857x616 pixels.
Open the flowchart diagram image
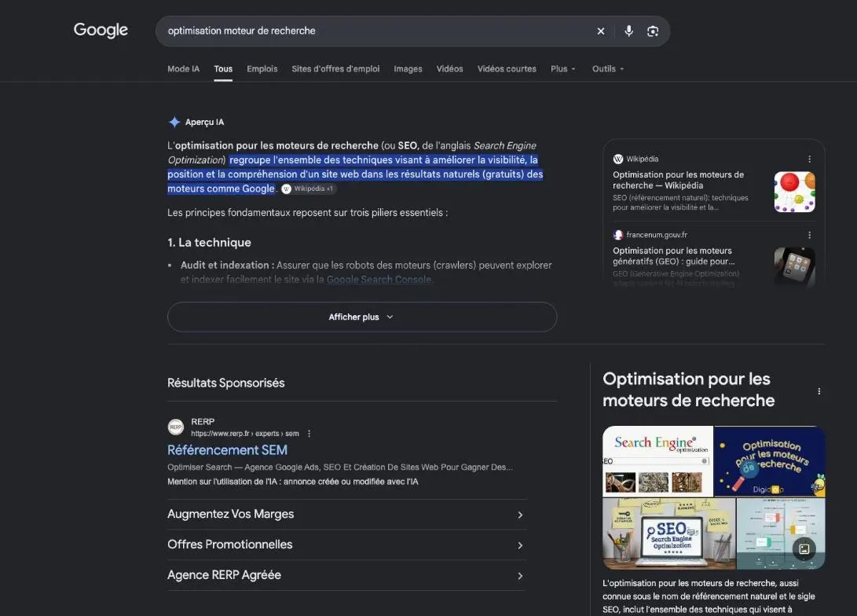pyautogui.click(x=781, y=533)
